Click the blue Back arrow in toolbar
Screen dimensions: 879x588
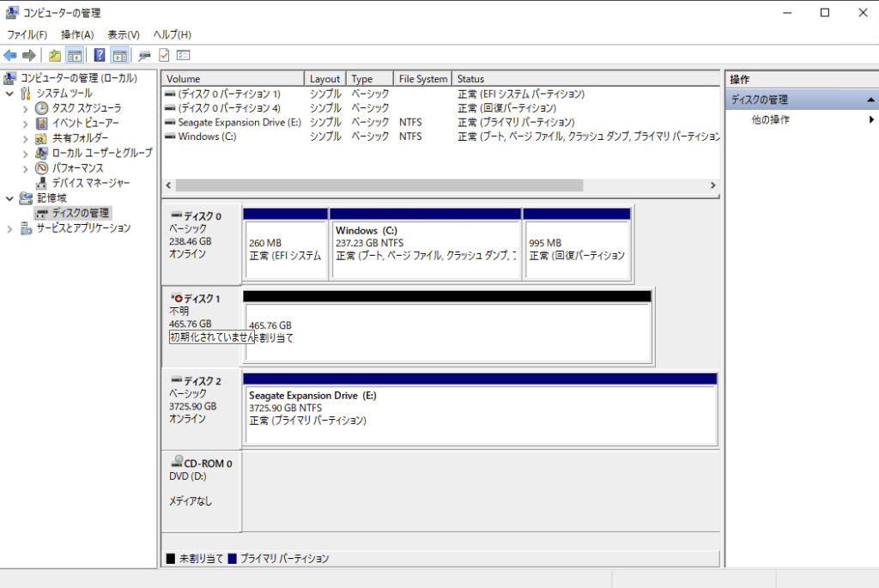10,56
